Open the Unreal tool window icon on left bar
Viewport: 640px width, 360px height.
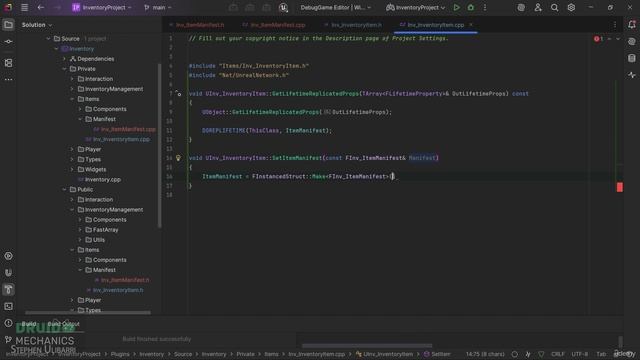pyautogui.click(x=8, y=273)
